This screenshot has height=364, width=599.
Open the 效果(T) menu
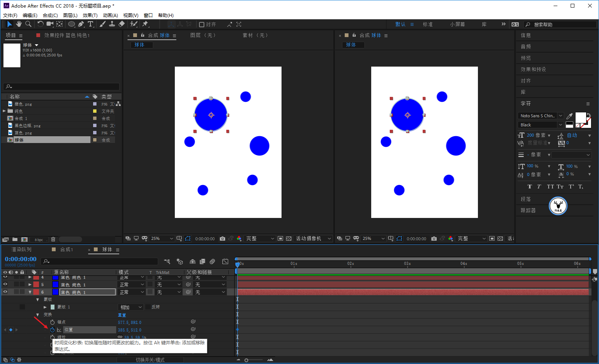(x=90, y=16)
